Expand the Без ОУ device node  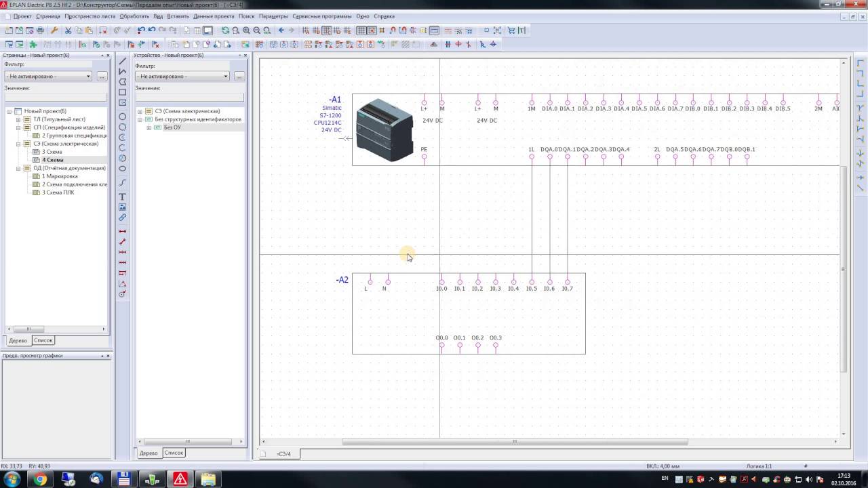pyautogui.click(x=149, y=127)
